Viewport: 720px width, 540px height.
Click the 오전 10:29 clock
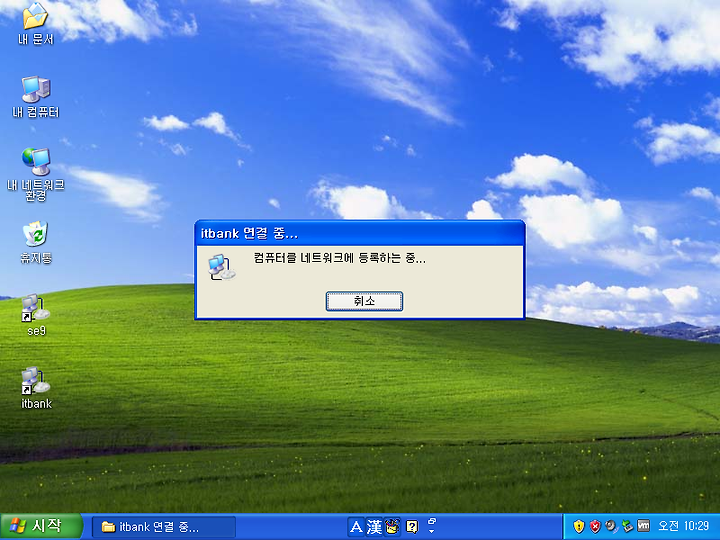[684, 526]
